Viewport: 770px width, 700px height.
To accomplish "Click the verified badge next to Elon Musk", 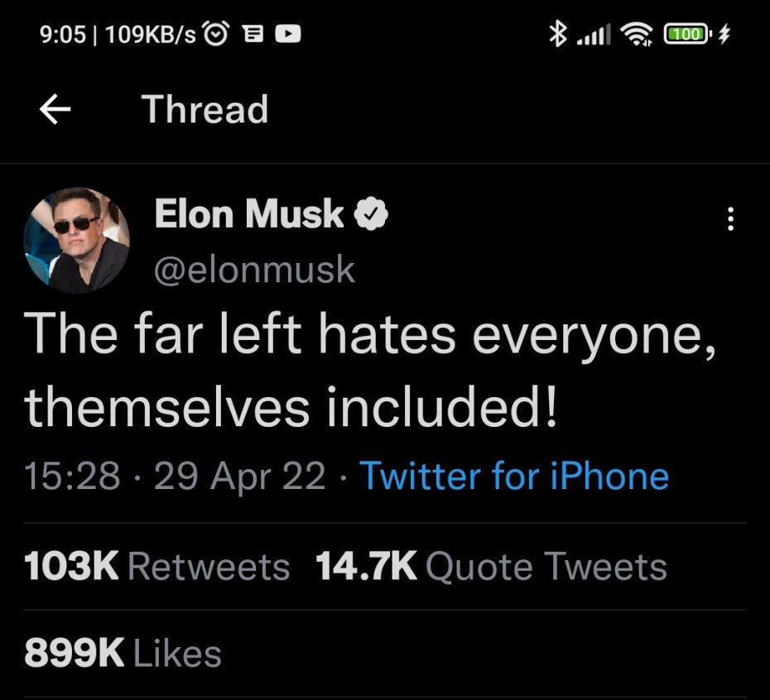I will (x=372, y=215).
